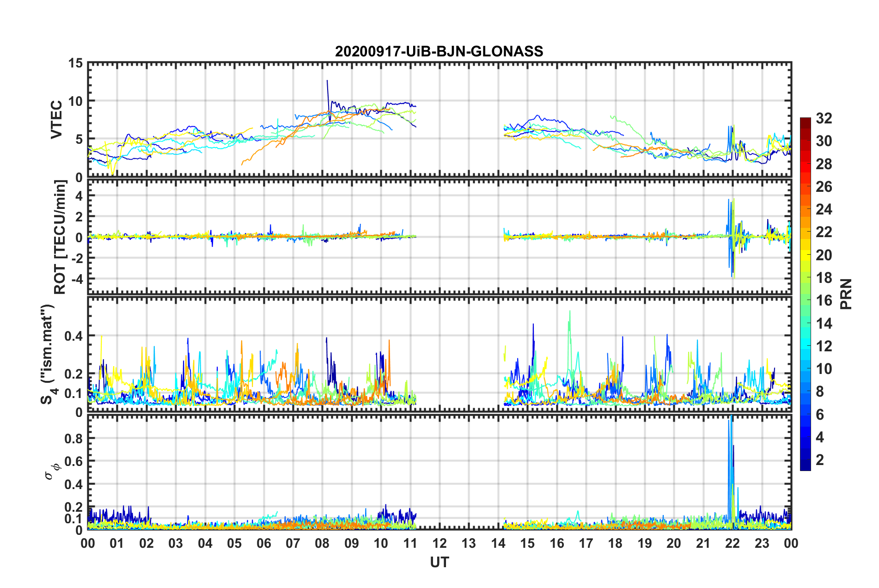Click the 24 tick on PRN colorbar
Image resolution: width=879 pixels, height=588 pixels.
point(824,209)
